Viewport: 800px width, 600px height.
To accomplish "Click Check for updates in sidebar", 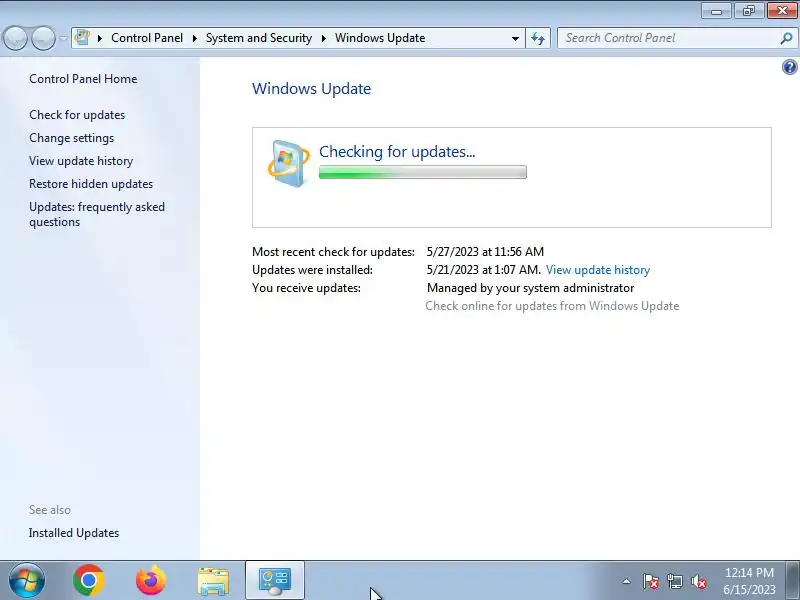I will coord(77,115).
